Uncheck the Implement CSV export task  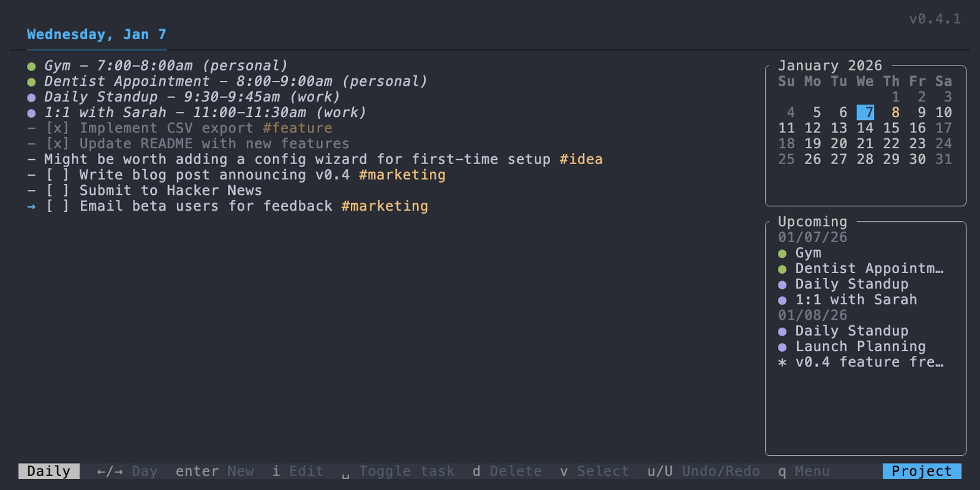pyautogui.click(x=58, y=128)
